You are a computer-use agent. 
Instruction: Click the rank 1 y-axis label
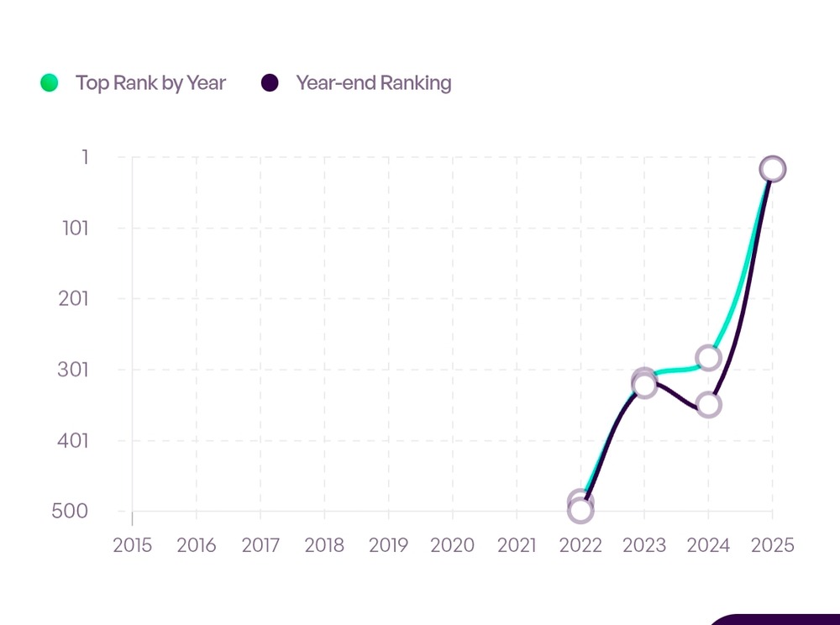point(85,156)
